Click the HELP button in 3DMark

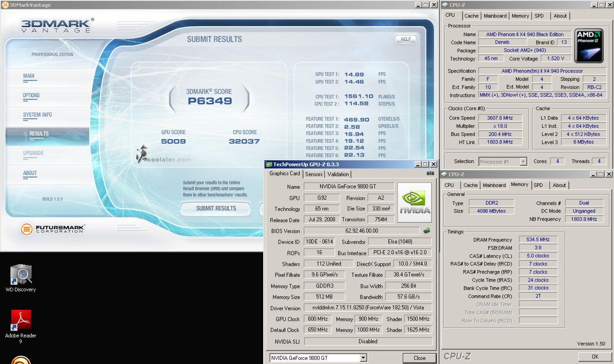(406, 39)
